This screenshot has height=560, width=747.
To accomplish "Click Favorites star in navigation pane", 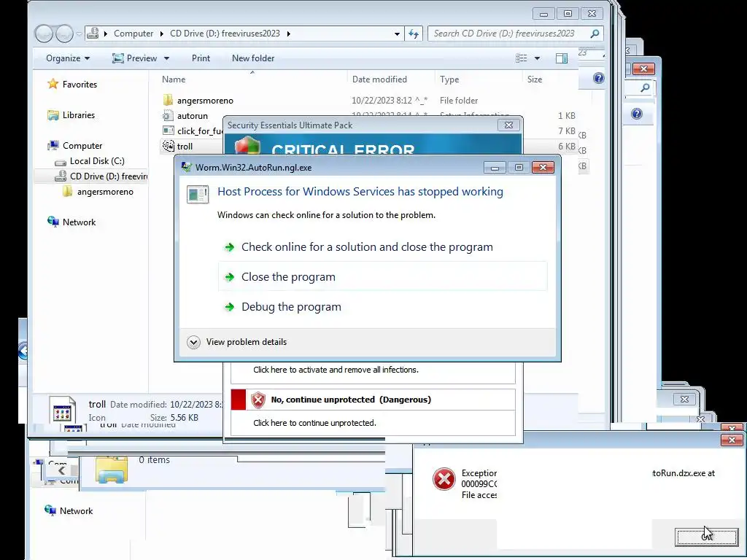I will click(53, 85).
